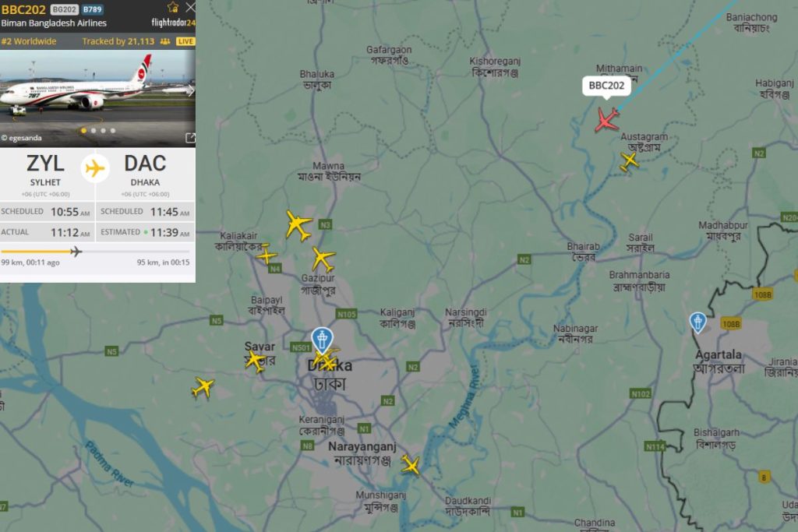The width and height of the screenshot is (798, 532).
Task: Open the aircraft photo in external view
Action: [x=190, y=138]
